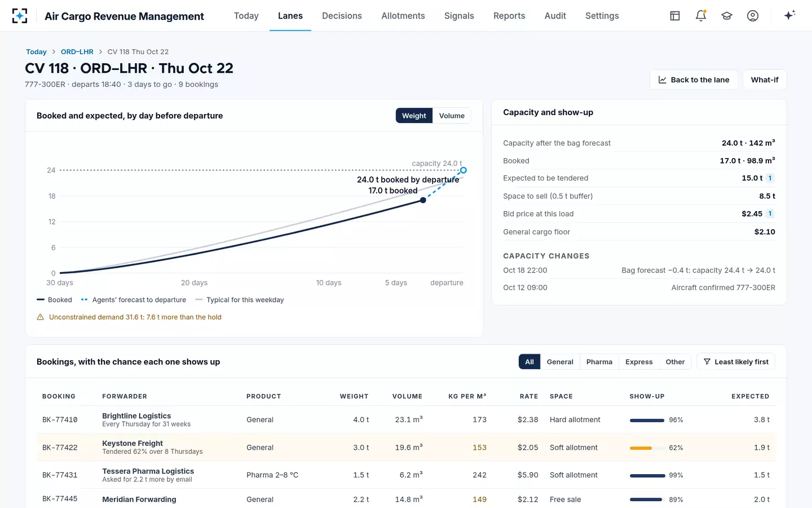Viewport: 812px width, 508px height.
Task: Filter bookings to Express
Action: [x=639, y=362]
